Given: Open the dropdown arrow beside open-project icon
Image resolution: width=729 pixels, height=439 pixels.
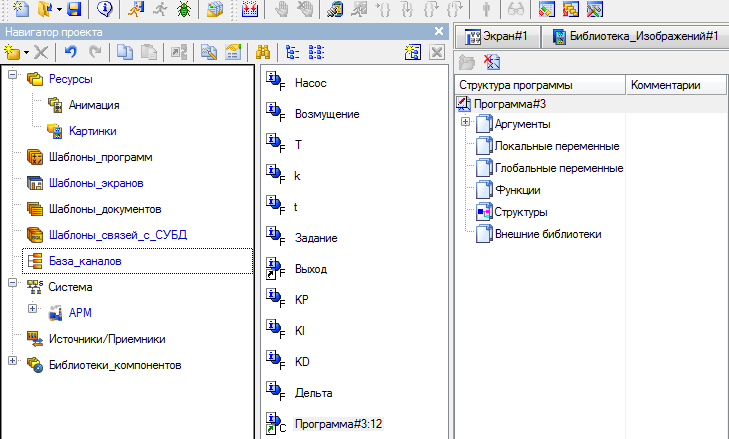Looking at the screenshot, I should [x=59, y=9].
